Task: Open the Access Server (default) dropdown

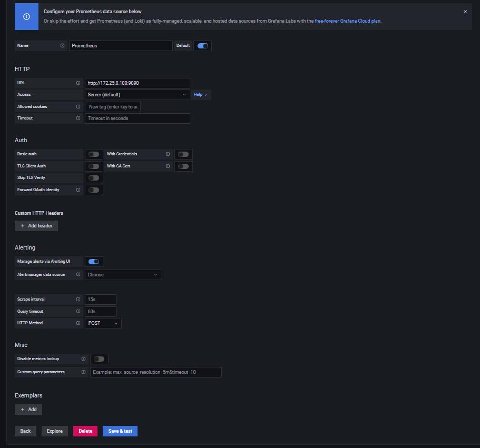Action: 137,95
